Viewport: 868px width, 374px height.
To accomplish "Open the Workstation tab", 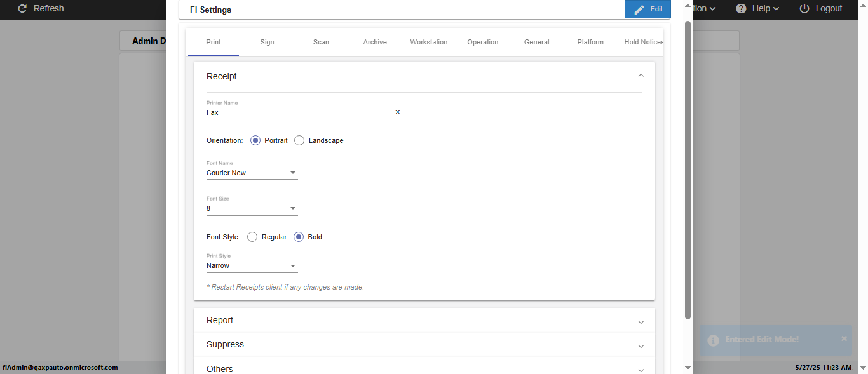I will (429, 42).
